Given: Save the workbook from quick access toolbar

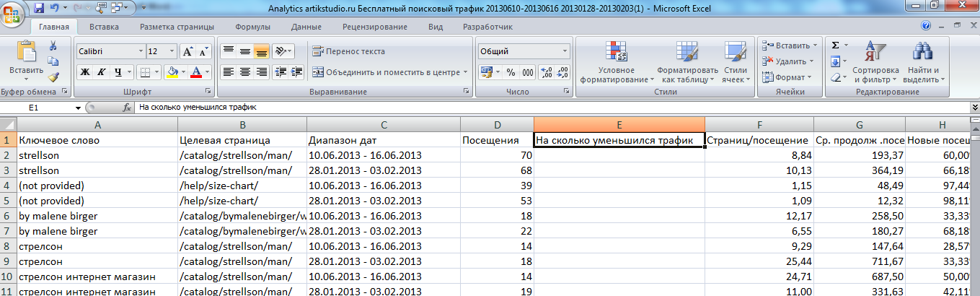Looking at the screenshot, I should click(x=39, y=7).
